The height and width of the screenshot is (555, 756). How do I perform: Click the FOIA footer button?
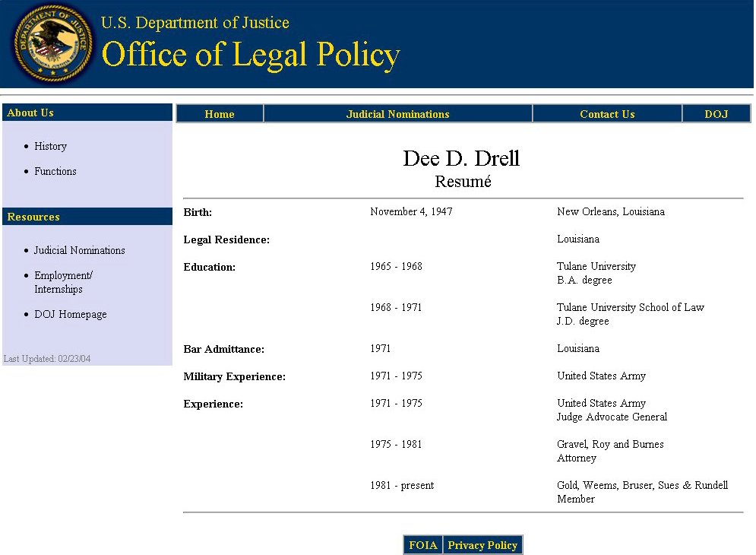pyautogui.click(x=423, y=545)
